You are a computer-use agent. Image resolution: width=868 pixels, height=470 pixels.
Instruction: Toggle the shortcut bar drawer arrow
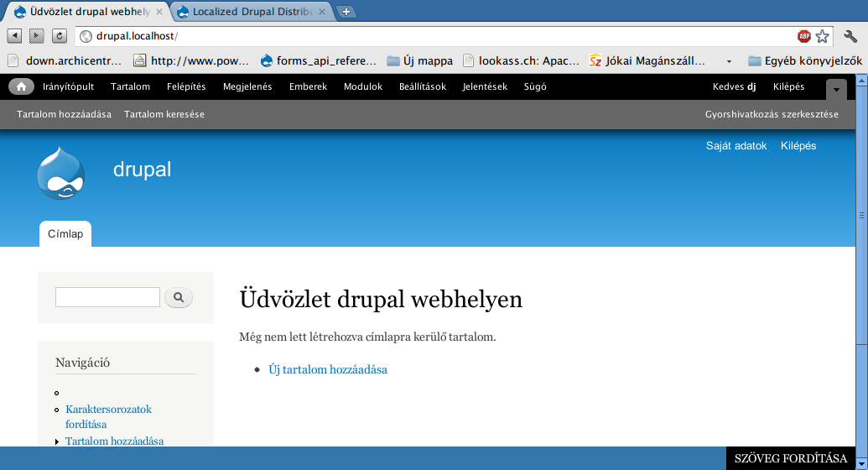click(836, 90)
